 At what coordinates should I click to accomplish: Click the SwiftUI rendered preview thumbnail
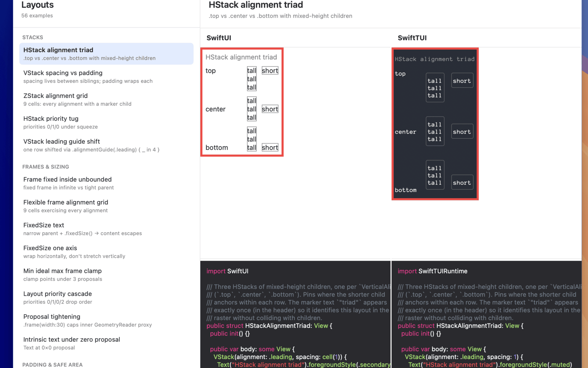(x=242, y=102)
